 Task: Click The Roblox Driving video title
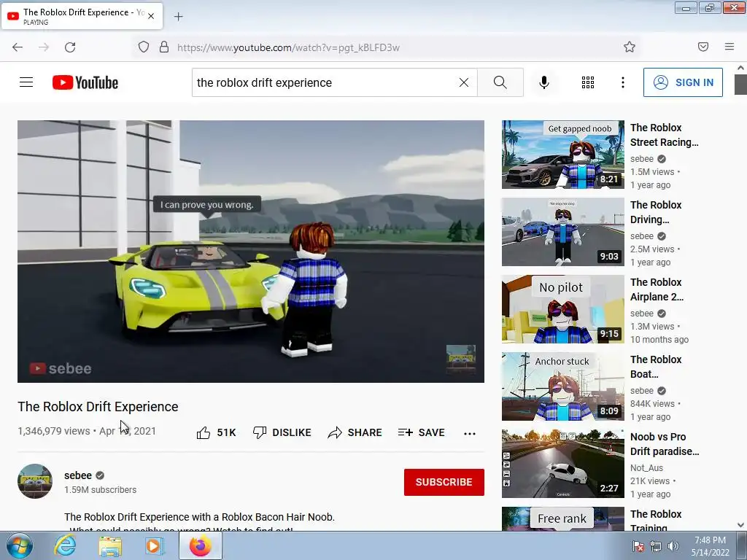(x=656, y=212)
